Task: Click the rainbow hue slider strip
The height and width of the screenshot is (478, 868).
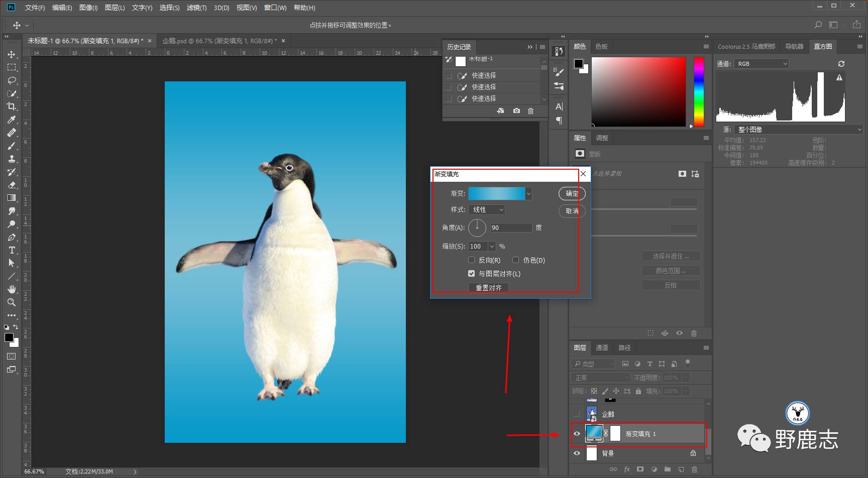Action: tap(699, 90)
